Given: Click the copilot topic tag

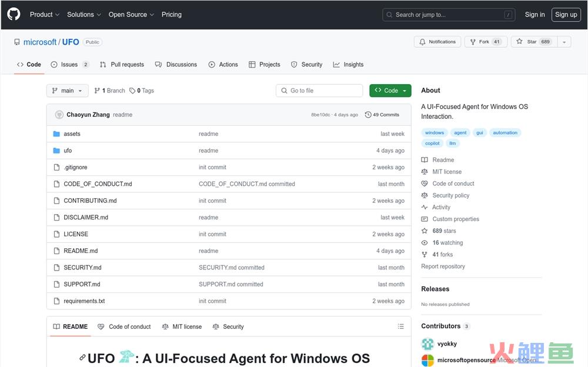Looking at the screenshot, I should 432,143.
